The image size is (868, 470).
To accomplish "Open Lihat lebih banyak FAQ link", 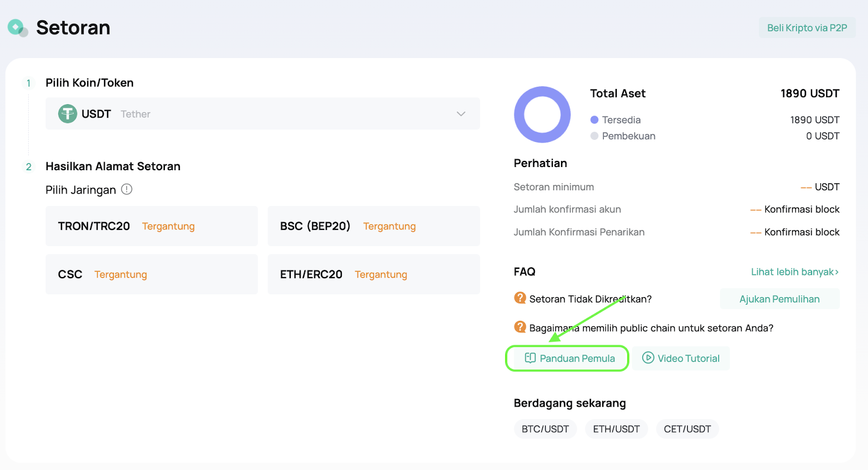I will click(795, 272).
